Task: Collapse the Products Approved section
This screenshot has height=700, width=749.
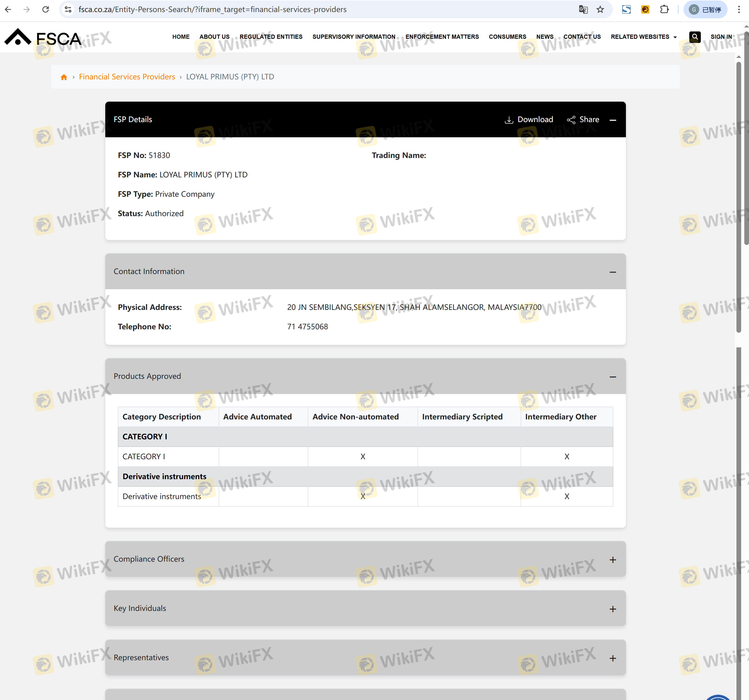Action: coord(613,376)
